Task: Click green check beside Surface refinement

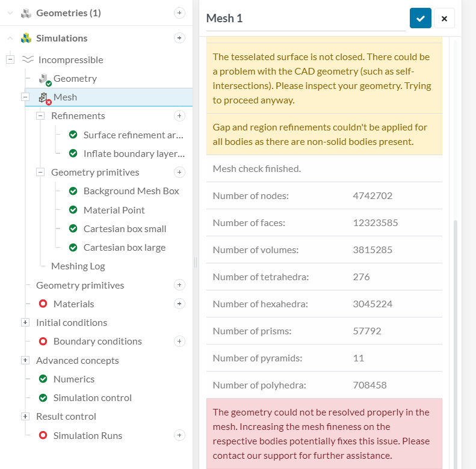Action: 73,135
